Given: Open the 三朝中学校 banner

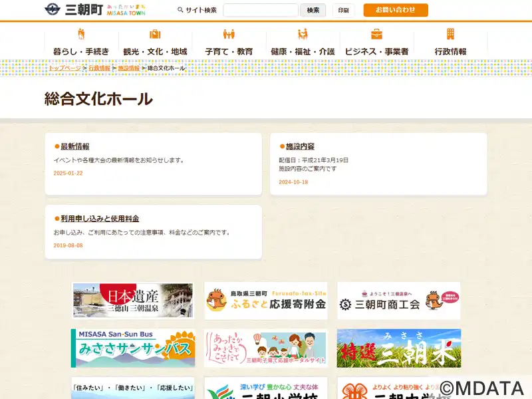Looking at the screenshot, I should coord(399,388).
